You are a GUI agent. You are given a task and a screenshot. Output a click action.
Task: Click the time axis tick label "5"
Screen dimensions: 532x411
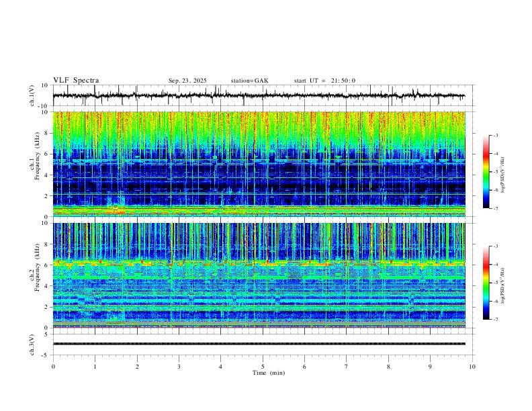263,367
